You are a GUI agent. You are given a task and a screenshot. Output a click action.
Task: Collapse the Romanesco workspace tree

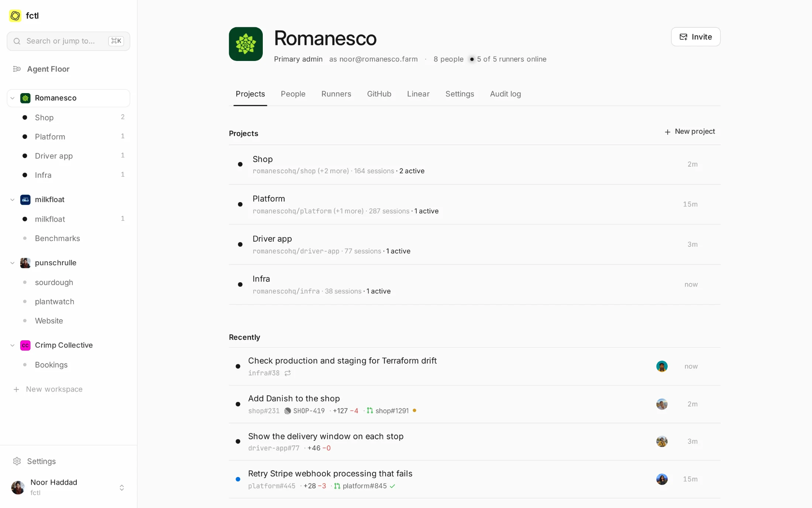coord(13,98)
